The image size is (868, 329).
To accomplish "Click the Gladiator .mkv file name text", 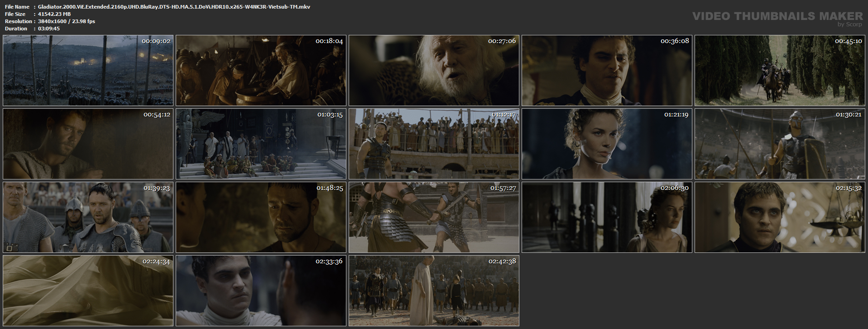I will pos(174,7).
